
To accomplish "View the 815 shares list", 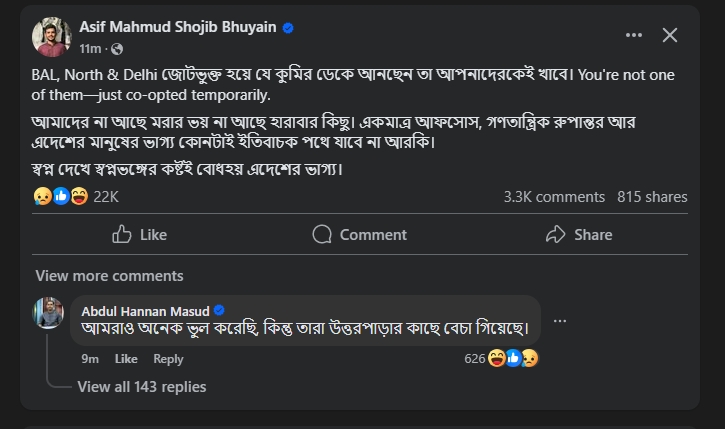I will point(652,197).
